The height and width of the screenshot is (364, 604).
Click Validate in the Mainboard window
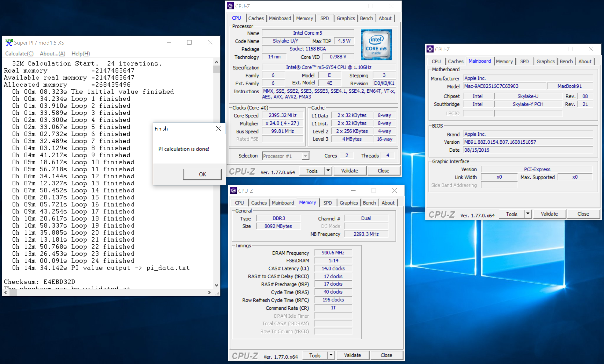click(x=549, y=214)
